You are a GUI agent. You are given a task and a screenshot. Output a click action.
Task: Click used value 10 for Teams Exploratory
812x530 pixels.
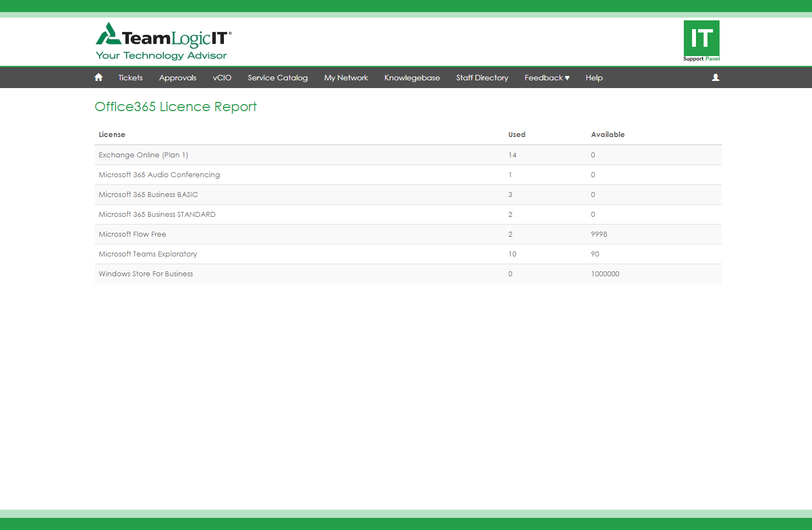(512, 254)
